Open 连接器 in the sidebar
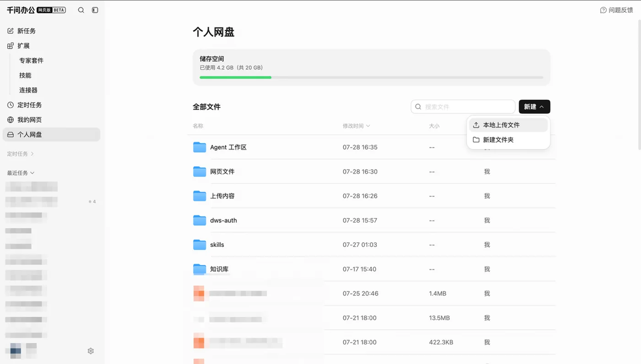 point(28,90)
